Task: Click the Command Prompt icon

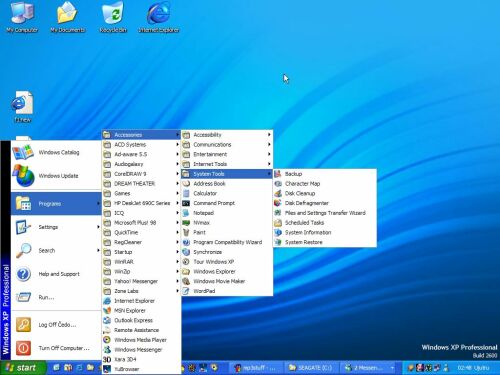Action: (x=186, y=203)
